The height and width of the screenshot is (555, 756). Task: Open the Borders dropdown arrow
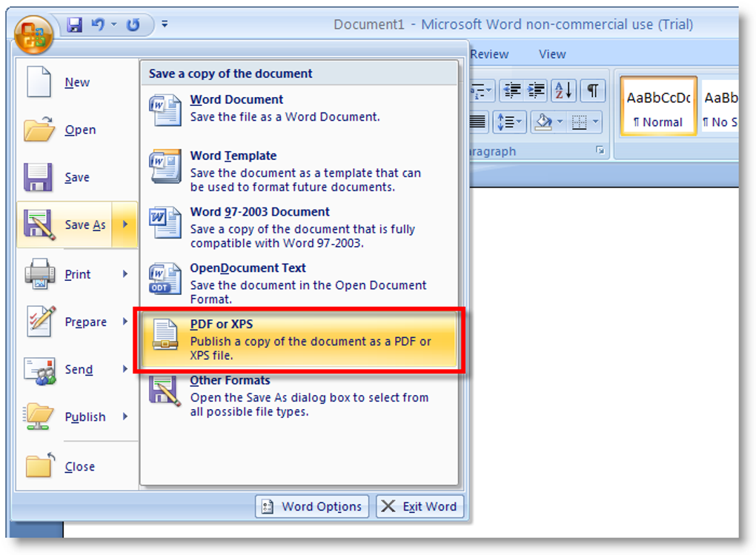[x=596, y=122]
